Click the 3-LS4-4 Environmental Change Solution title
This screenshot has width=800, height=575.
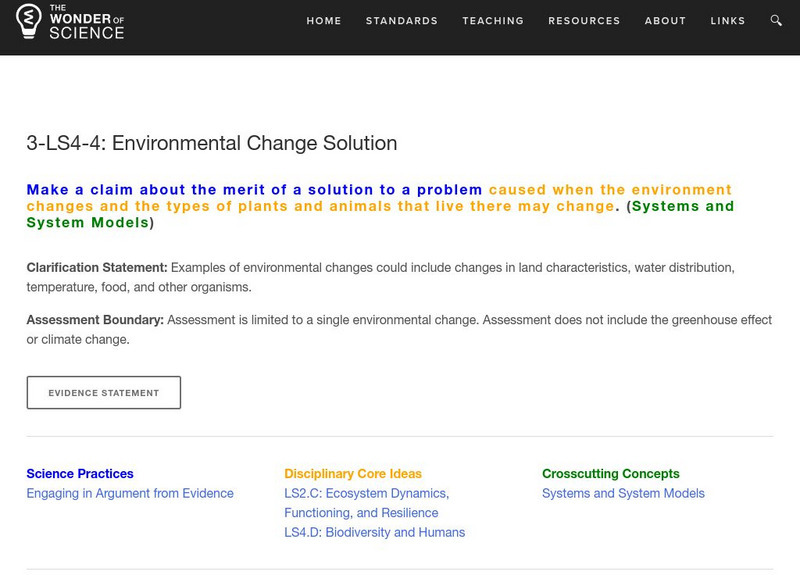click(x=212, y=143)
